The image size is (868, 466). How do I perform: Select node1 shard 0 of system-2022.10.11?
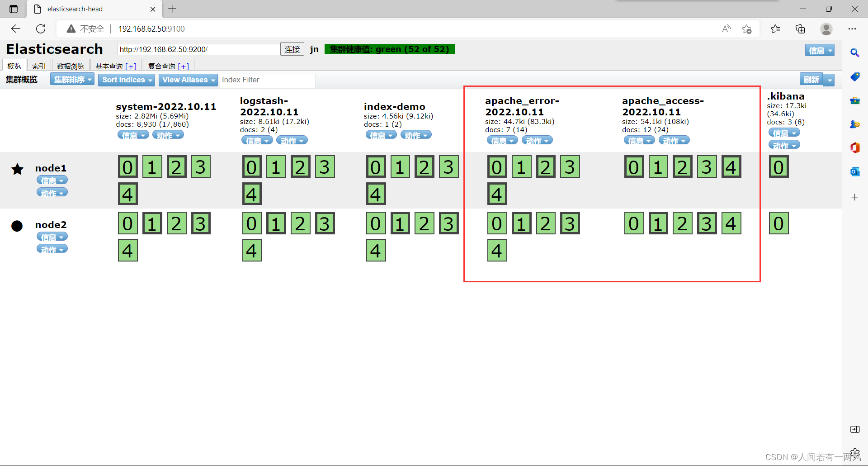[128, 167]
